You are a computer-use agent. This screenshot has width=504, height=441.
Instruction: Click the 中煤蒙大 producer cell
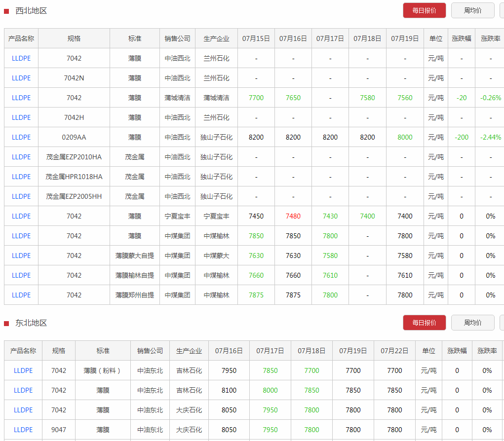pyautogui.click(x=216, y=256)
